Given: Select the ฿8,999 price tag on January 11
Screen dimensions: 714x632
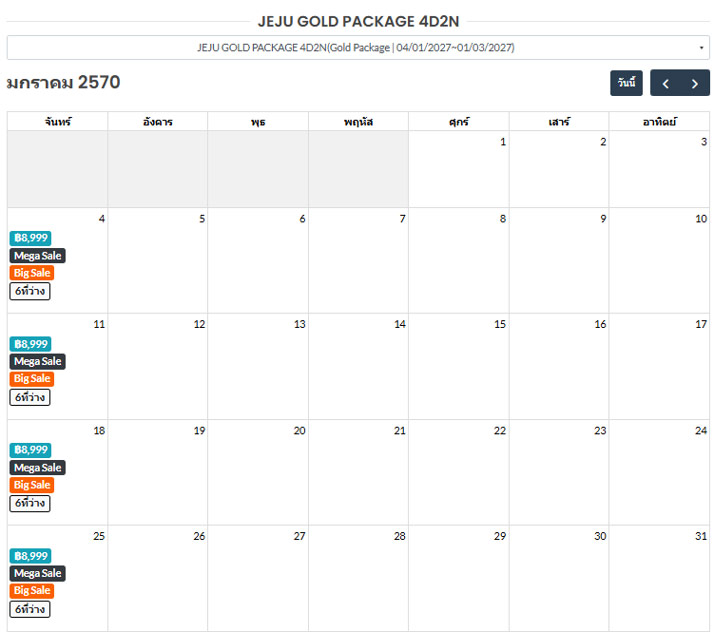Looking at the screenshot, I should pos(31,344).
